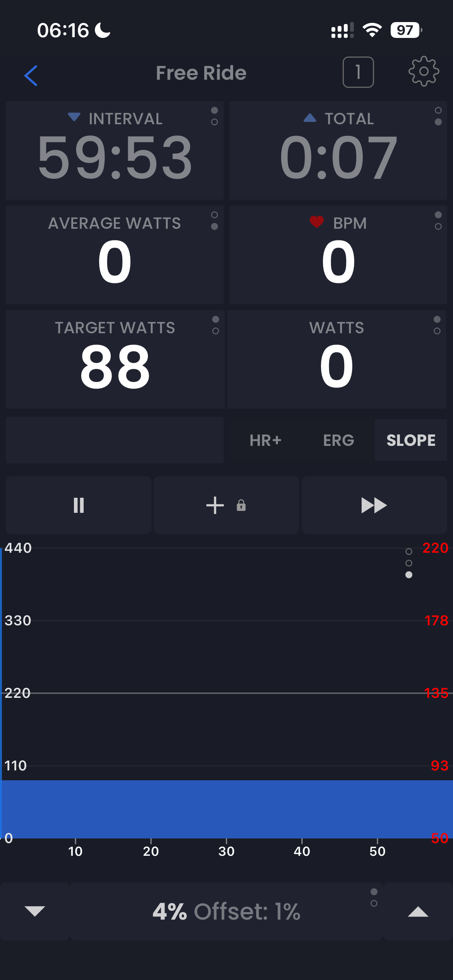This screenshot has width=453, height=980.
Task: Toggle the Average Watts page dots
Action: tap(214, 221)
